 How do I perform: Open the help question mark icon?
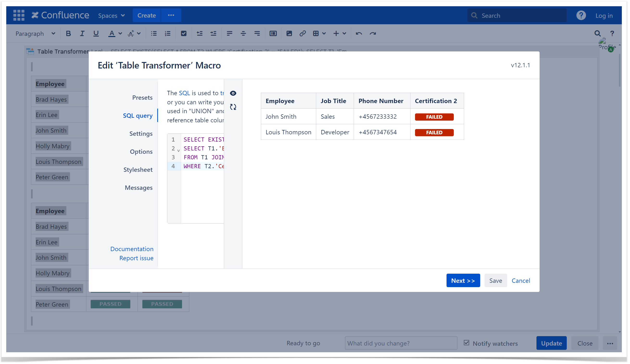coord(581,15)
